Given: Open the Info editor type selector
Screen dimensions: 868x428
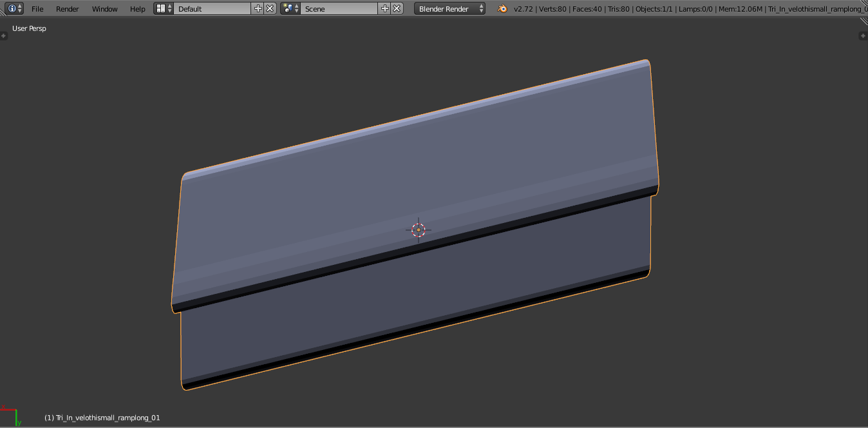Looking at the screenshot, I should click(15, 8).
